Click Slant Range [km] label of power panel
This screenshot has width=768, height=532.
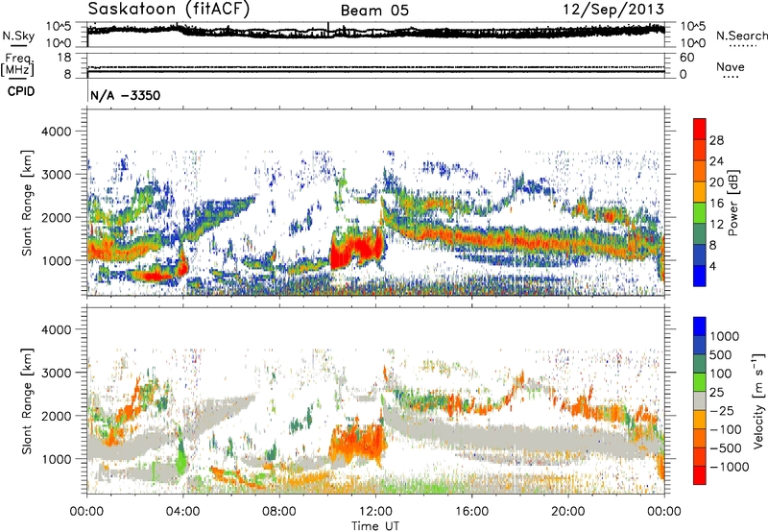[x=27, y=203]
